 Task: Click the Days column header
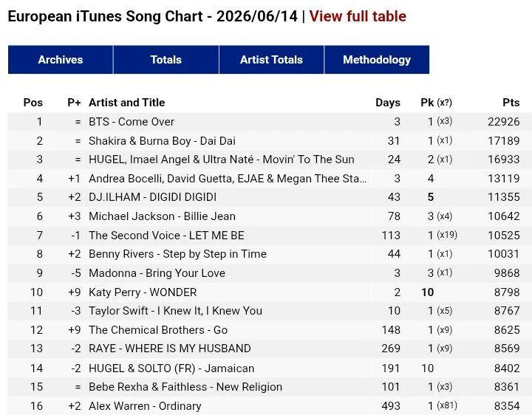[388, 103]
